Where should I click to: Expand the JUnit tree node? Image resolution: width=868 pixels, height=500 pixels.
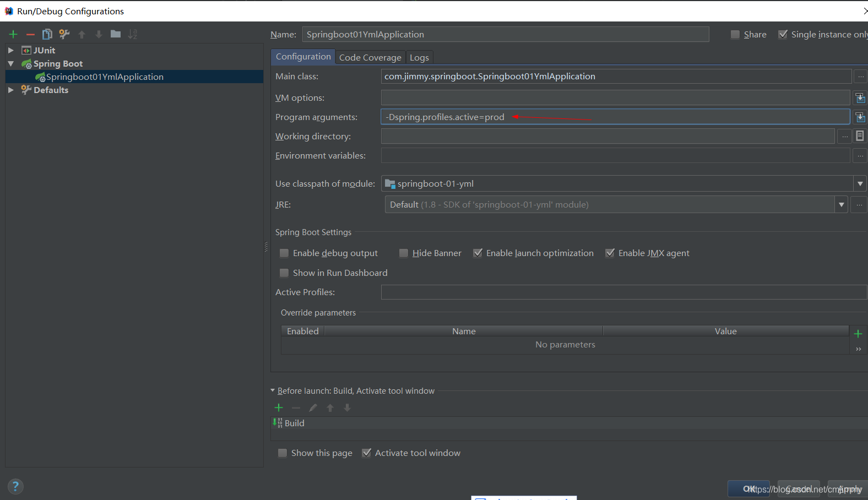(10, 50)
